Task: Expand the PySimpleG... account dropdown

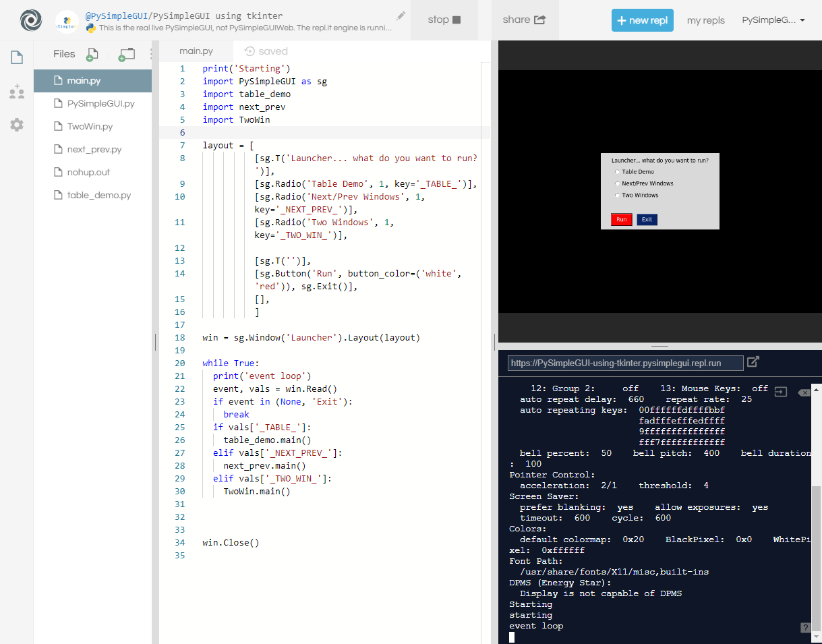Action: click(x=773, y=20)
